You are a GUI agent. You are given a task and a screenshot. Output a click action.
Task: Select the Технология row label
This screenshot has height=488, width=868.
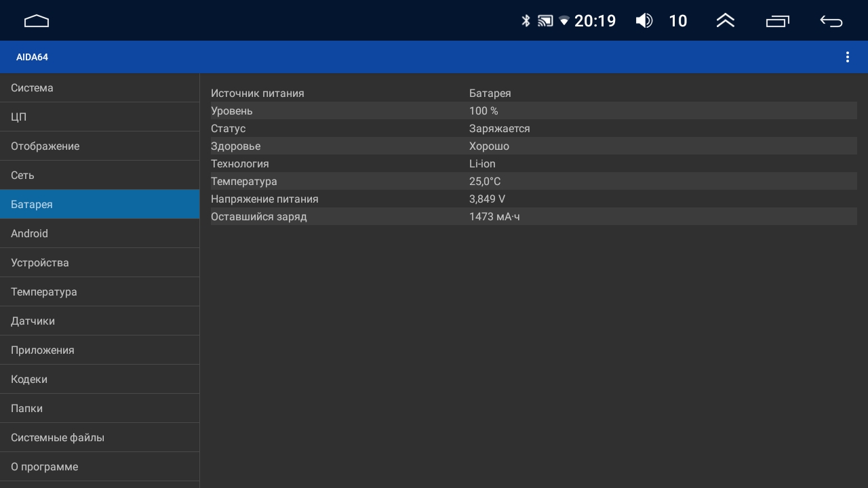pyautogui.click(x=239, y=164)
